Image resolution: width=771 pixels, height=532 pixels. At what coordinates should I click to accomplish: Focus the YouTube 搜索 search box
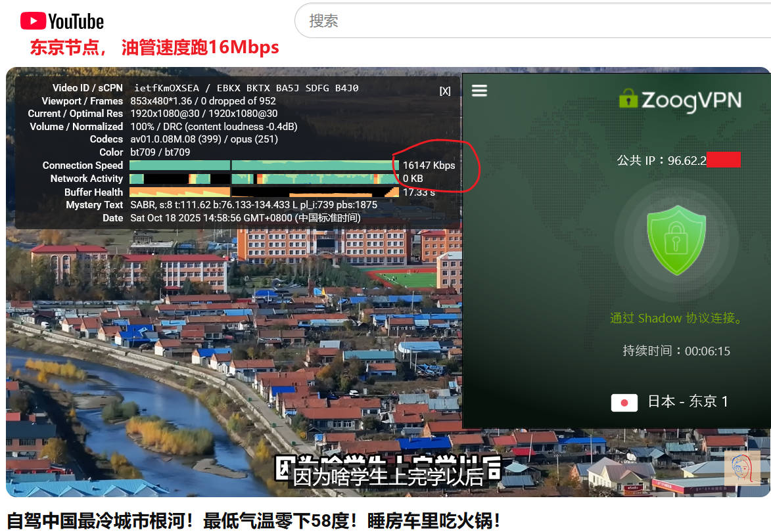point(526,21)
